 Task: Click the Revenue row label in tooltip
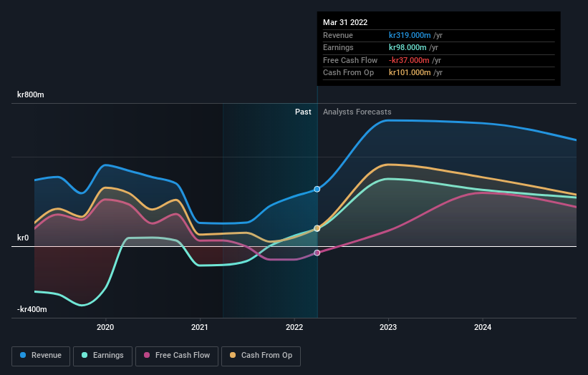[x=338, y=35]
